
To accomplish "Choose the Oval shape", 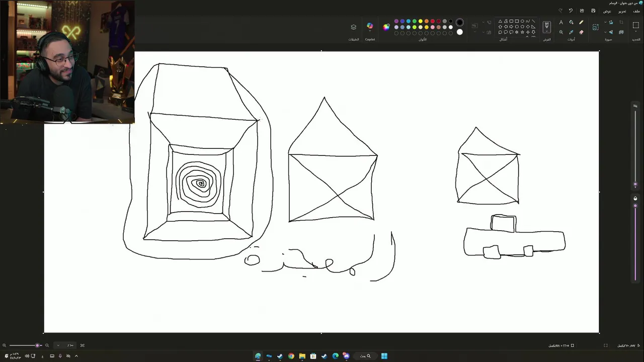I will point(522,21).
